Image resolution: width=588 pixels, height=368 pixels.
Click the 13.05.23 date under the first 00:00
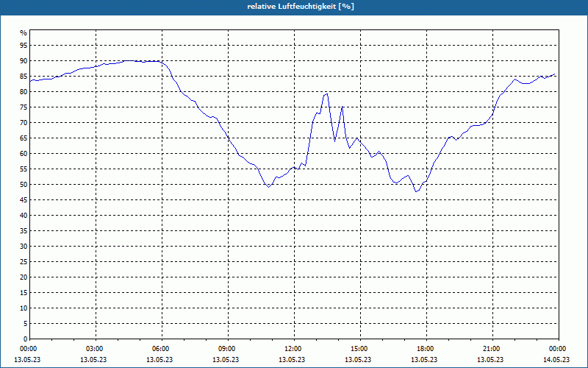[x=27, y=360]
